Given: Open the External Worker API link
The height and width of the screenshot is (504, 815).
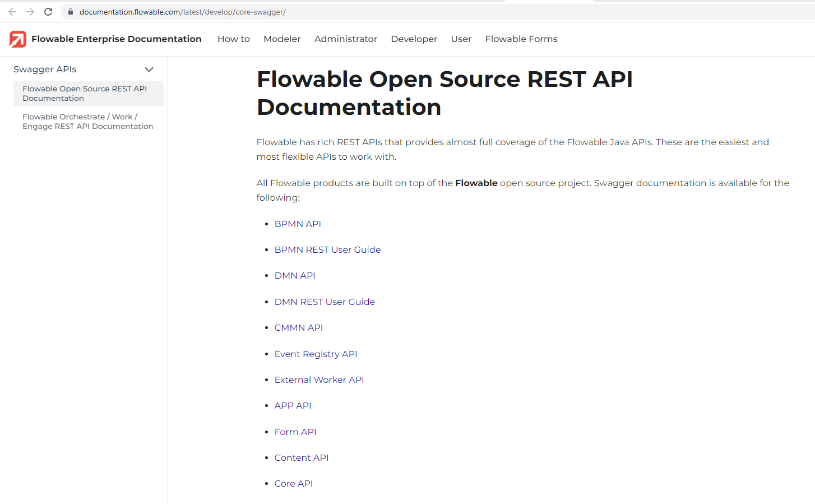Looking at the screenshot, I should 319,380.
